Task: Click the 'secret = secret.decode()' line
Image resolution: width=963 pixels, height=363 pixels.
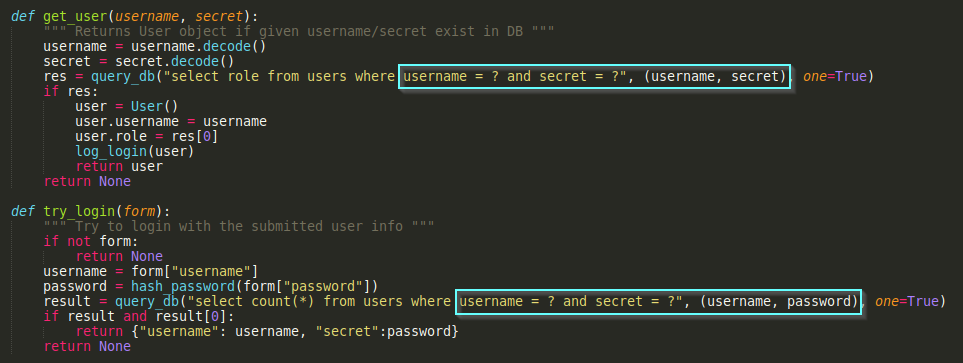Action: pyautogui.click(x=139, y=61)
